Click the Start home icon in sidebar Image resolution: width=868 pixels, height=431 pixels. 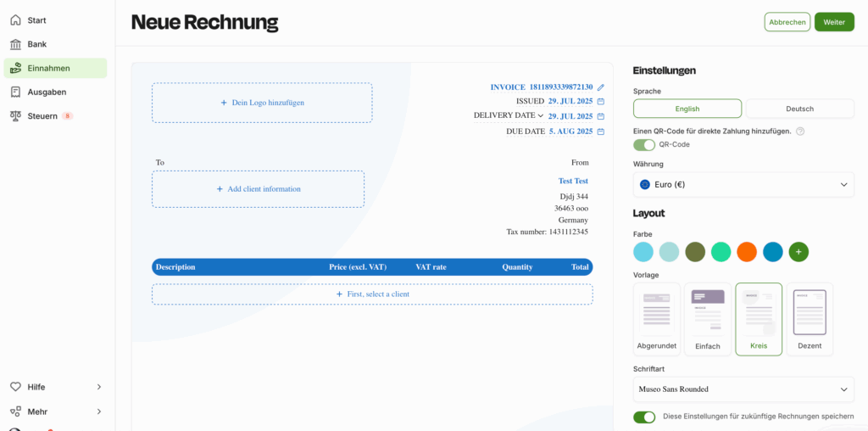[x=16, y=20]
